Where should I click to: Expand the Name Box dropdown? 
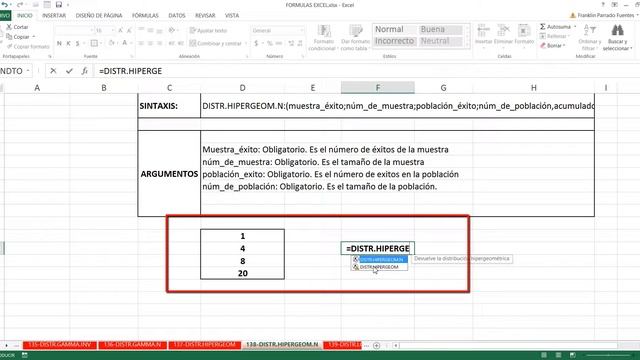pos(28,71)
